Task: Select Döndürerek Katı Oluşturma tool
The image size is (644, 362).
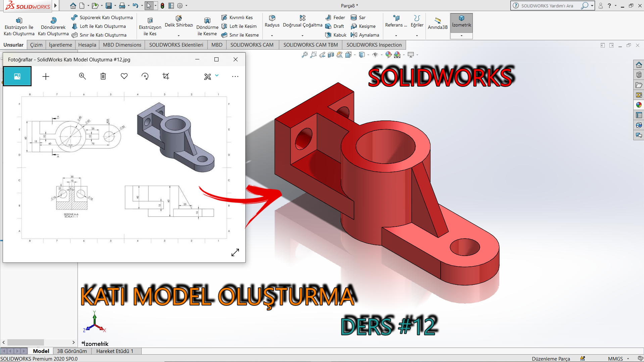Action: [53, 27]
